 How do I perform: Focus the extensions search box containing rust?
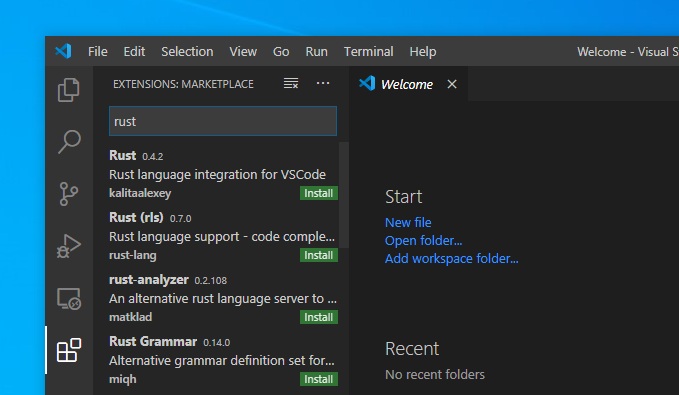click(223, 121)
